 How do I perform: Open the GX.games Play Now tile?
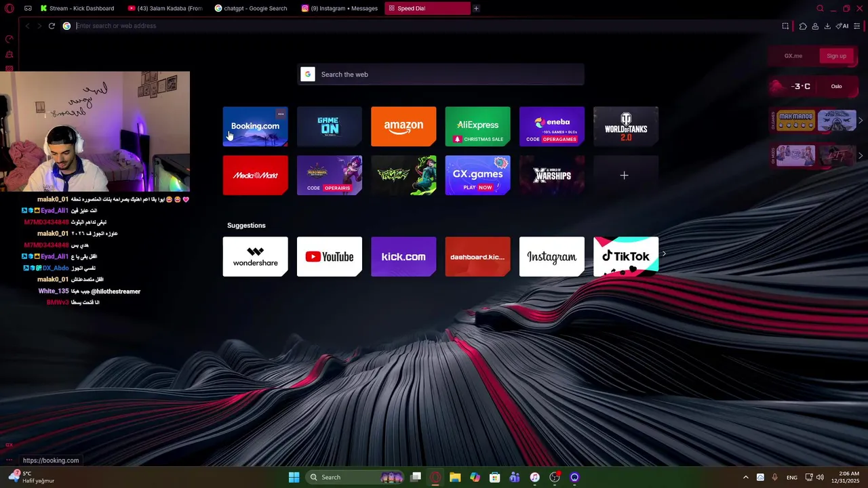[477, 176]
